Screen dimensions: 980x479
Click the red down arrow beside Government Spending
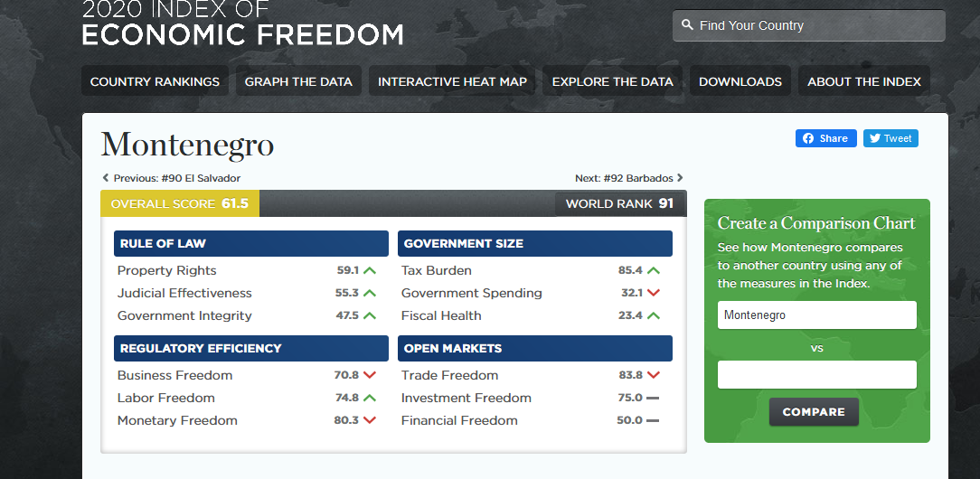[x=654, y=293]
